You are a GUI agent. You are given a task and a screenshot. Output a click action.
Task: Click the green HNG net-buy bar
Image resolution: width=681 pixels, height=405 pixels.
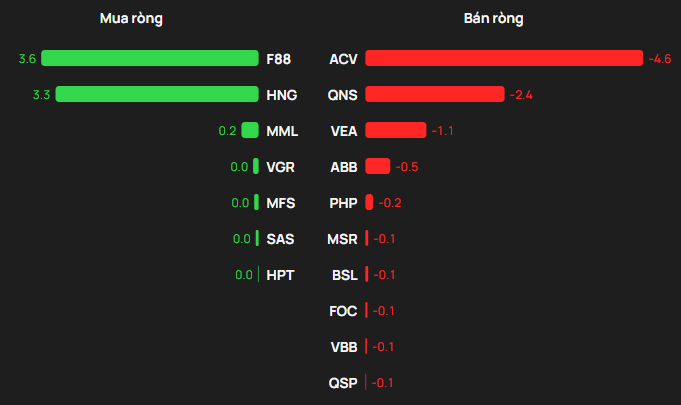157,95
